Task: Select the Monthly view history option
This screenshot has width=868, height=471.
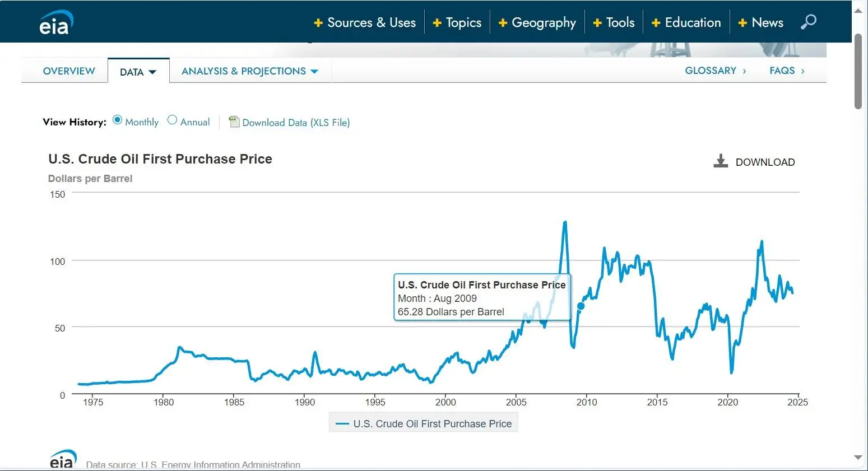Action: pyautogui.click(x=117, y=120)
